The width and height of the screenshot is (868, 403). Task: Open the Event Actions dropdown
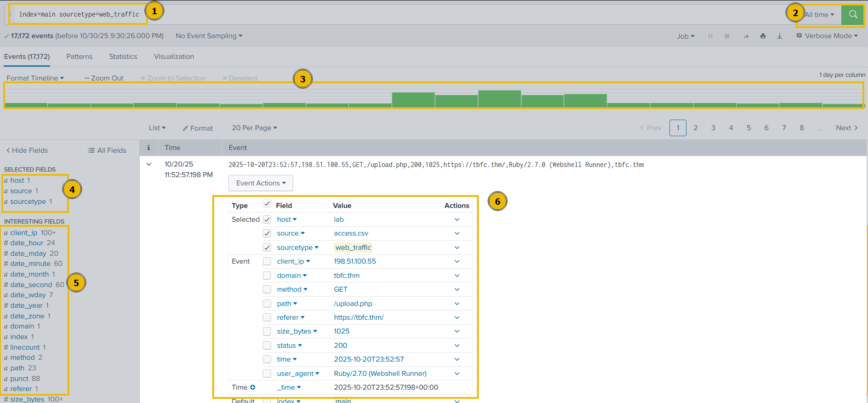tap(261, 183)
